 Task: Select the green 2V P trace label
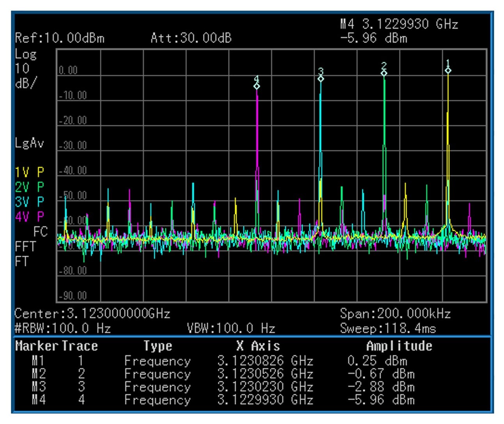pyautogui.click(x=30, y=187)
